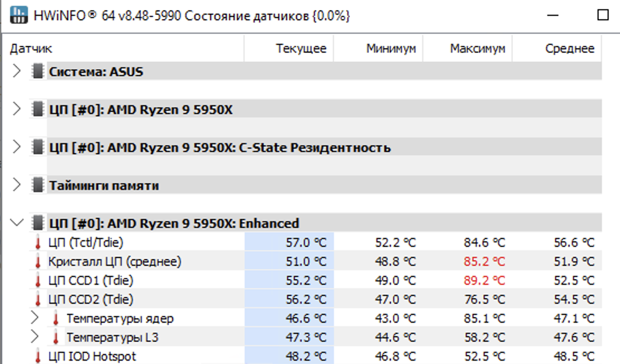Image resolution: width=620 pixels, height=364 pixels.
Task: Collapse the Ryzen 9 5950X: Enhanced group
Action: pyautogui.click(x=17, y=223)
